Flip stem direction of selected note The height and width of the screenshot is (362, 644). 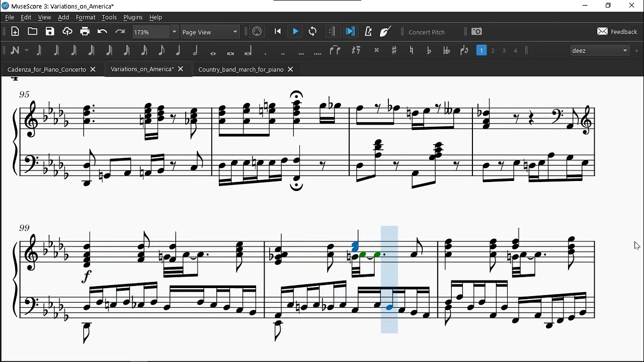point(464,50)
